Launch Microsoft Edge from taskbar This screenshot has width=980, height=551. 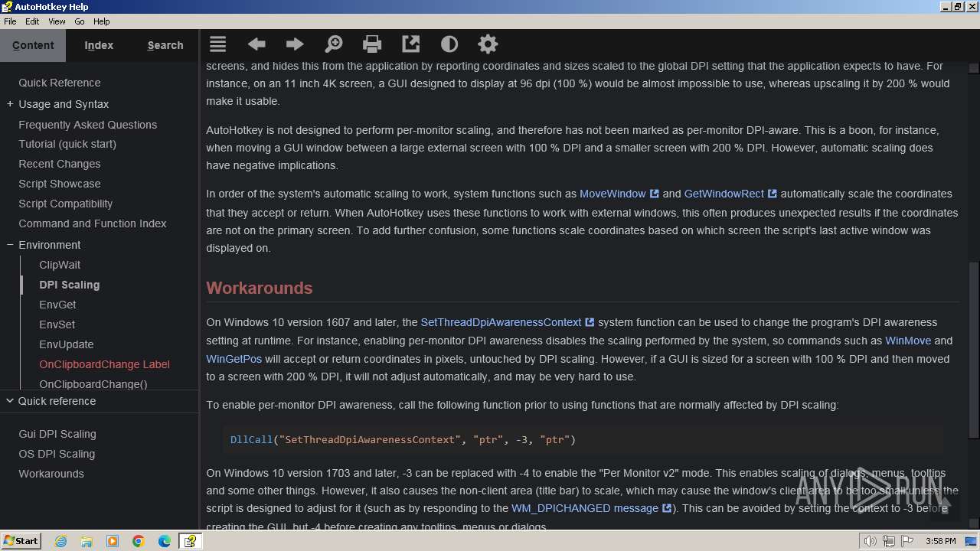(165, 541)
